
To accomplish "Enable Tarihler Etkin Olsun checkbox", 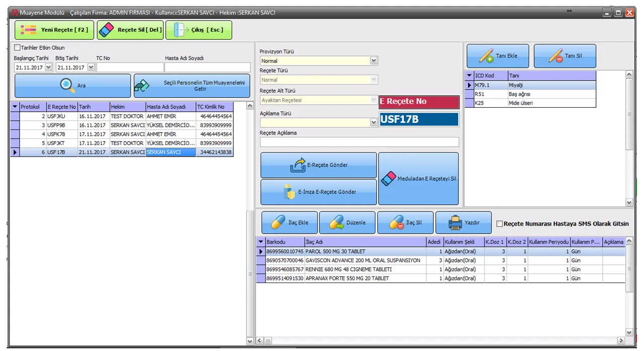I will pos(17,48).
